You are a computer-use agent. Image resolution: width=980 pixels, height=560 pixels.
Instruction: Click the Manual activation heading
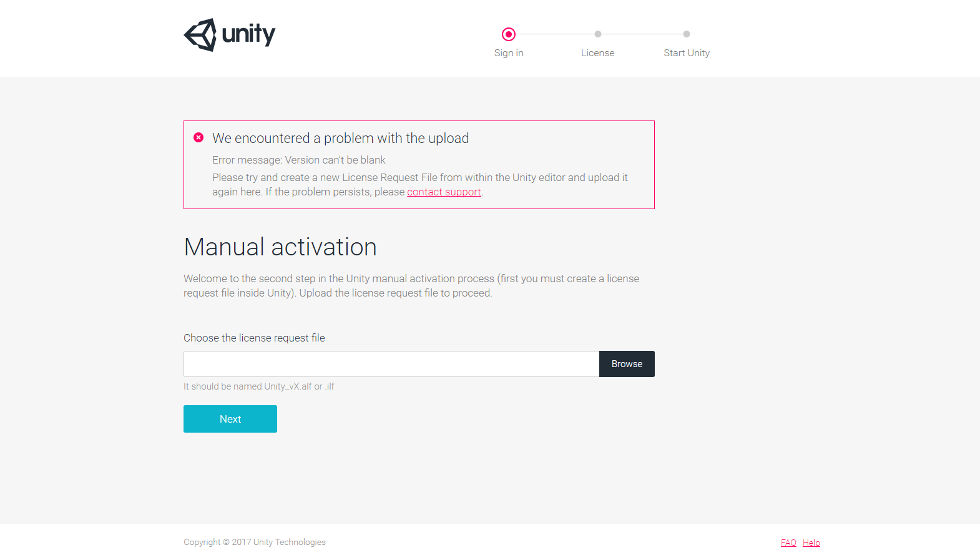pyautogui.click(x=280, y=247)
